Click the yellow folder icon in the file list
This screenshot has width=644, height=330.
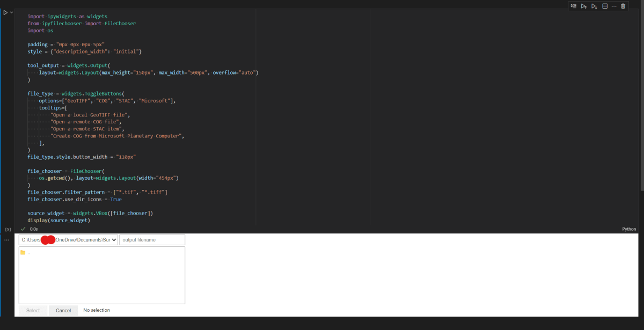[x=23, y=252]
